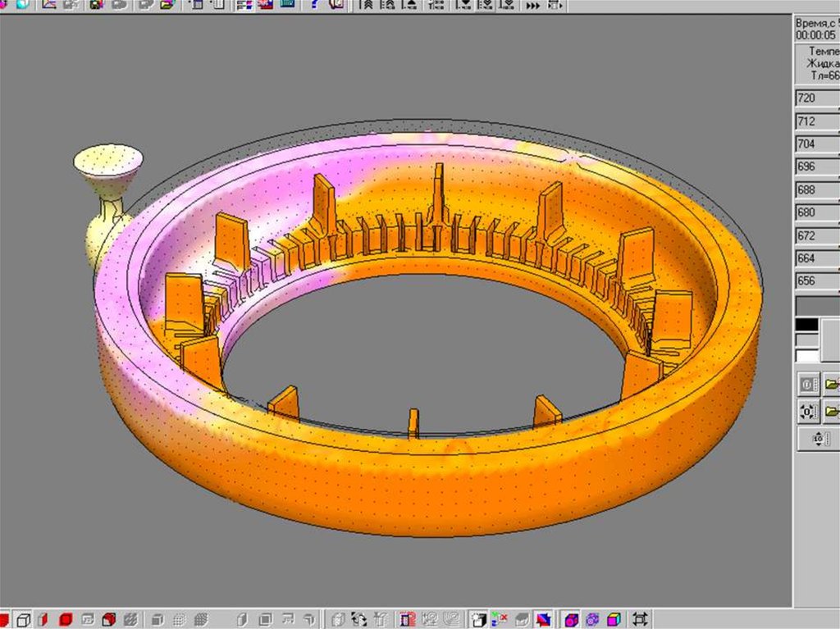Screen dimensions: 840x629
Task: Open the line graph chart tool
Action: coord(49,4)
